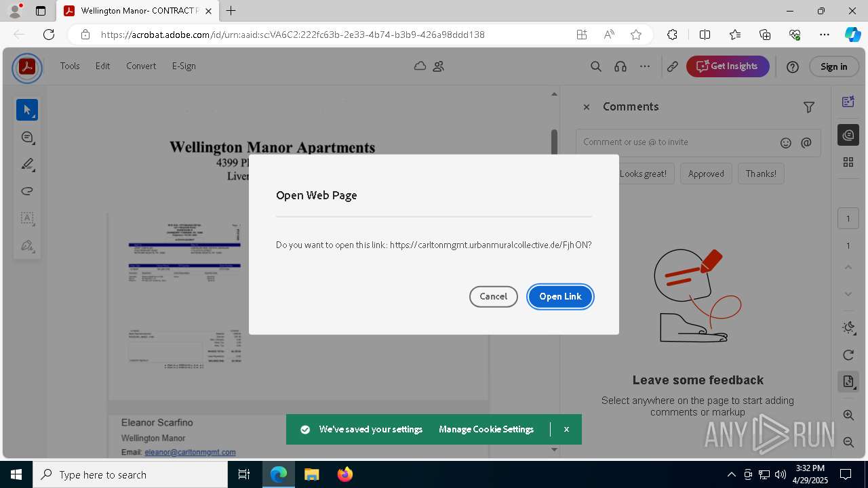This screenshot has height=488, width=868.
Task: Select the highlighter pen tool
Action: pos(27,164)
